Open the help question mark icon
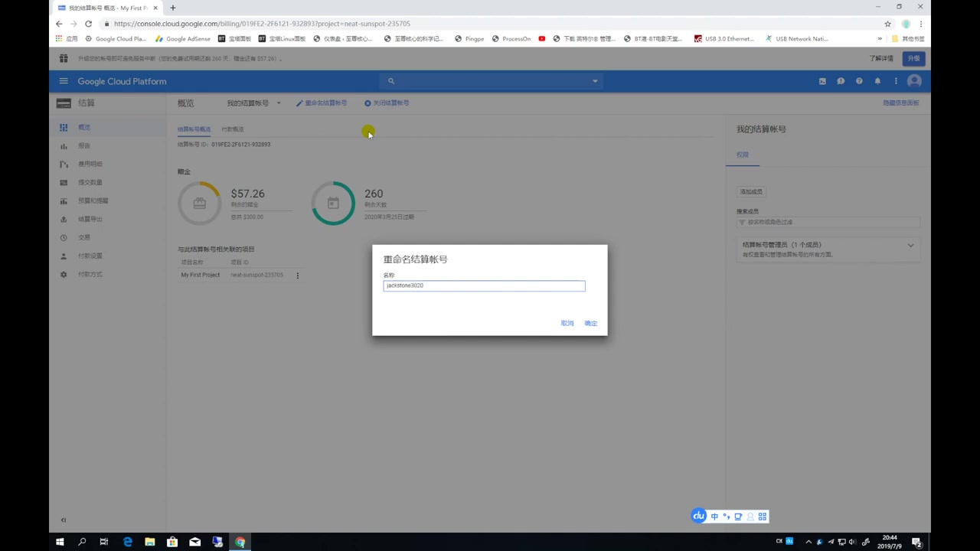980x551 pixels. [x=859, y=81]
